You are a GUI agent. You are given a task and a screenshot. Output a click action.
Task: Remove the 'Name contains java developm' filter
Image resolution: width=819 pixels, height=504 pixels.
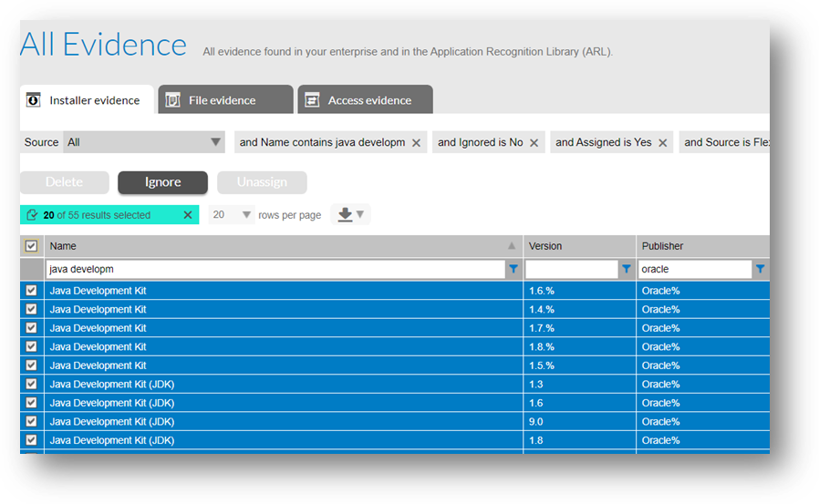pyautogui.click(x=416, y=143)
